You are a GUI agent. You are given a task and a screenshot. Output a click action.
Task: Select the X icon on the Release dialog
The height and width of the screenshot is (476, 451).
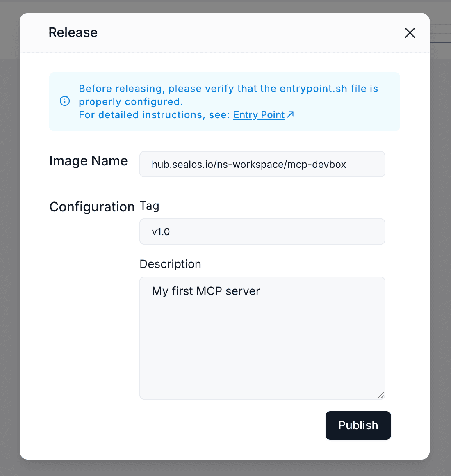coord(410,33)
